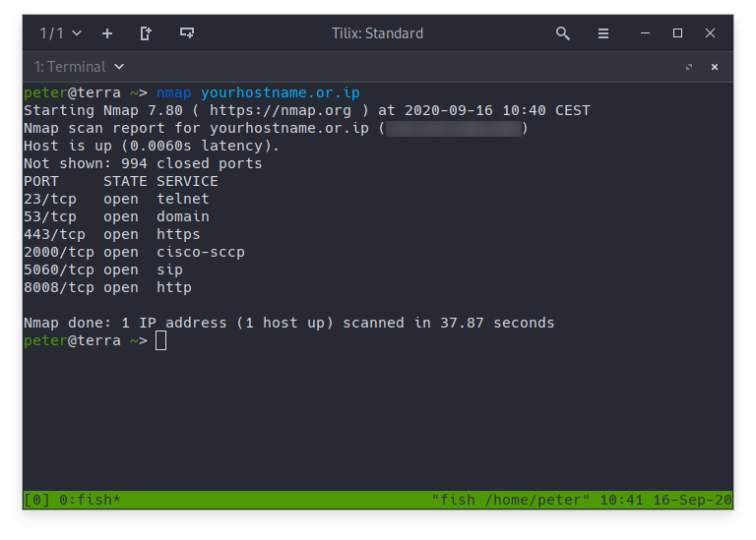756x540 pixels.
Task: Click the 16-Sep-20 date in status bar
Action: coord(692,500)
